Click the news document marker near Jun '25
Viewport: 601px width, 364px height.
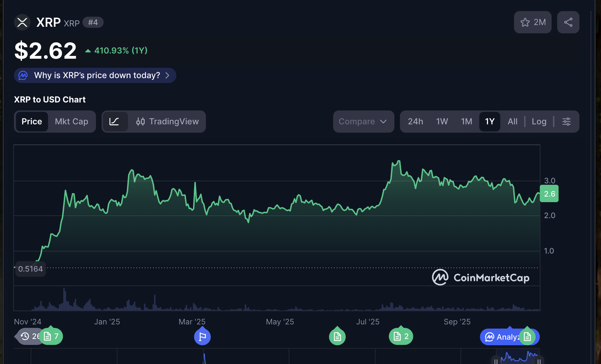[337, 337]
